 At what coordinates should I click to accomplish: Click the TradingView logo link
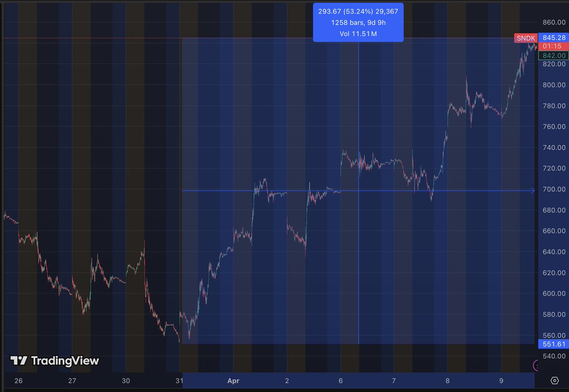click(55, 361)
